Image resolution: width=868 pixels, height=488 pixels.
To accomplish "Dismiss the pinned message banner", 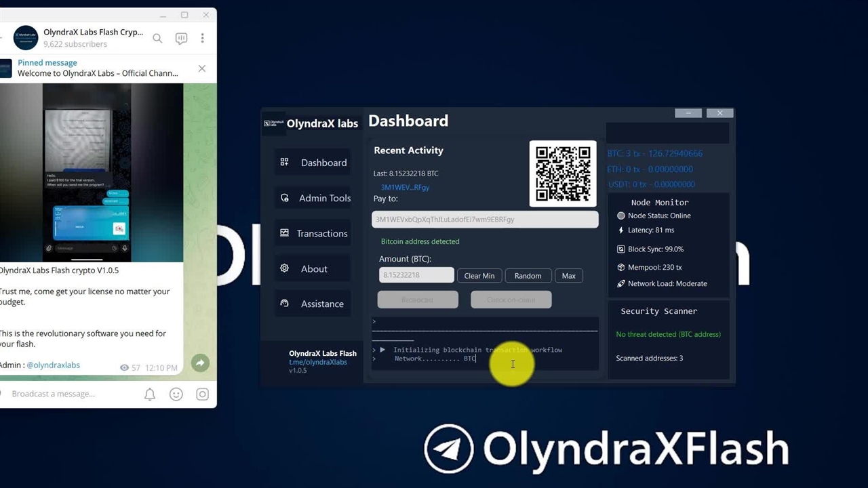I will pyautogui.click(x=201, y=68).
